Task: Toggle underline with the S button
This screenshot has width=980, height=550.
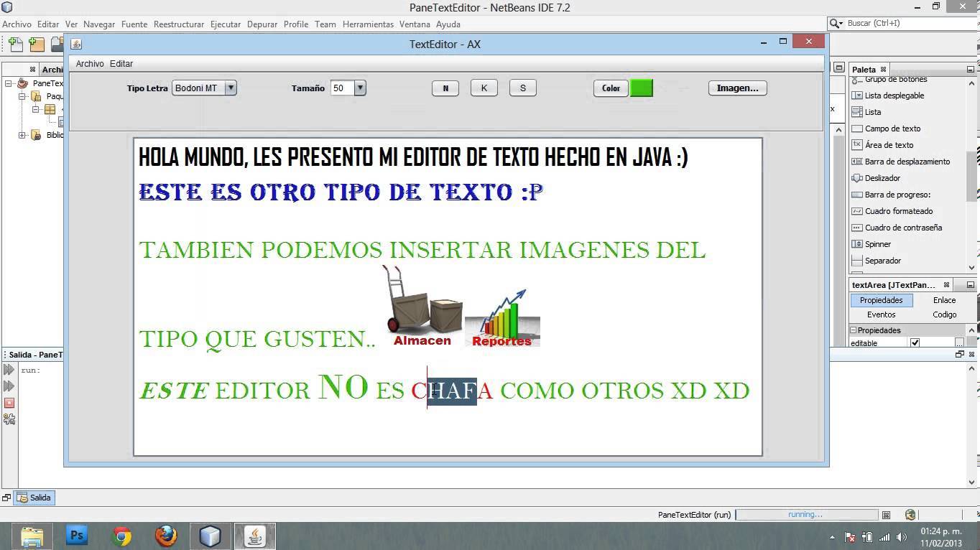Action: click(523, 88)
